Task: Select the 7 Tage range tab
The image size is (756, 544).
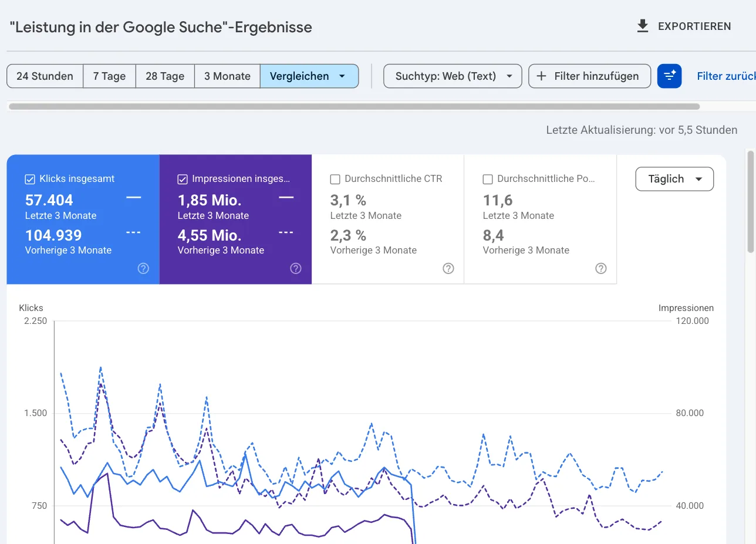Action: [109, 76]
